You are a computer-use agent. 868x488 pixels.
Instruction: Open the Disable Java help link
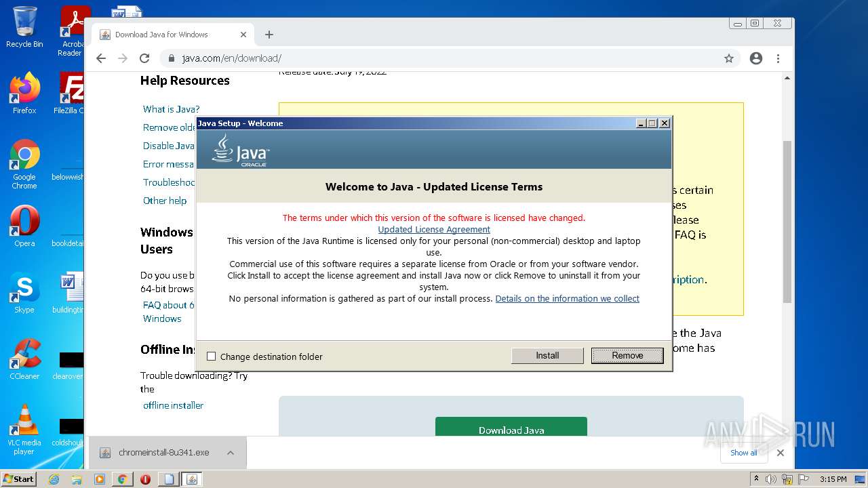[x=169, y=146]
